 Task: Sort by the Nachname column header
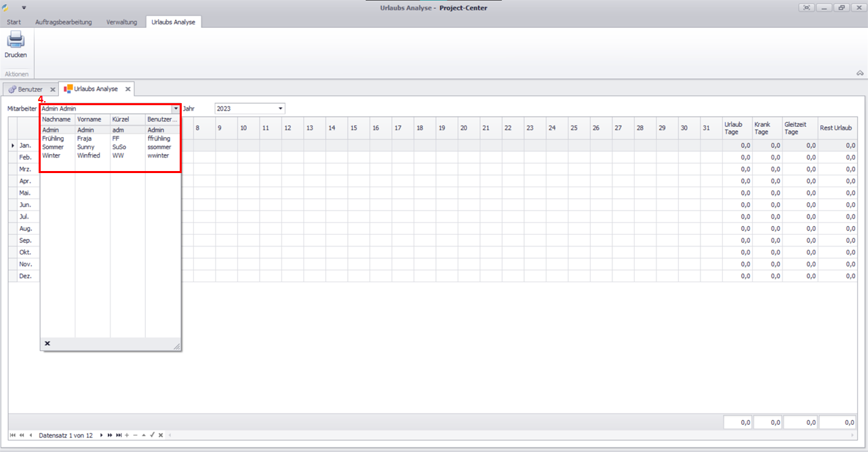click(57, 119)
